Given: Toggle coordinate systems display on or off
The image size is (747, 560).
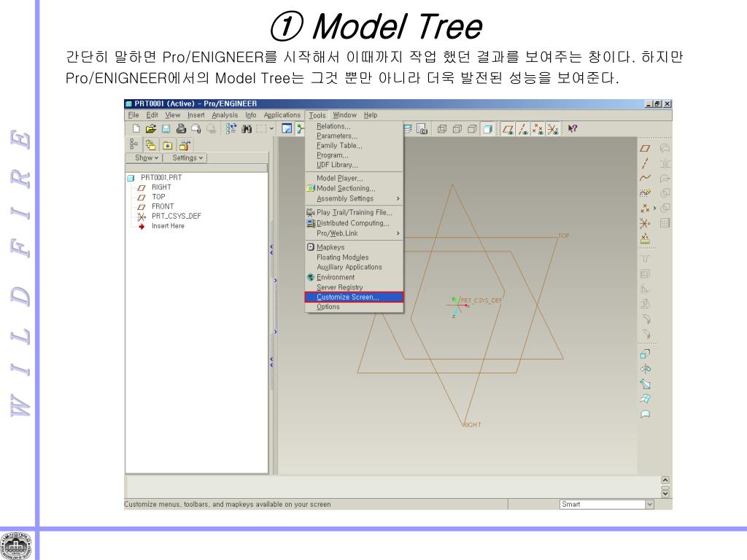Looking at the screenshot, I should [553, 128].
